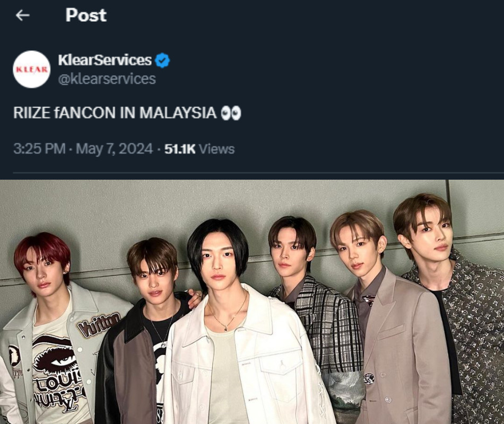Screen dimensions: 504x424
Task: Open the @klearservices handle link
Action: click(x=107, y=79)
